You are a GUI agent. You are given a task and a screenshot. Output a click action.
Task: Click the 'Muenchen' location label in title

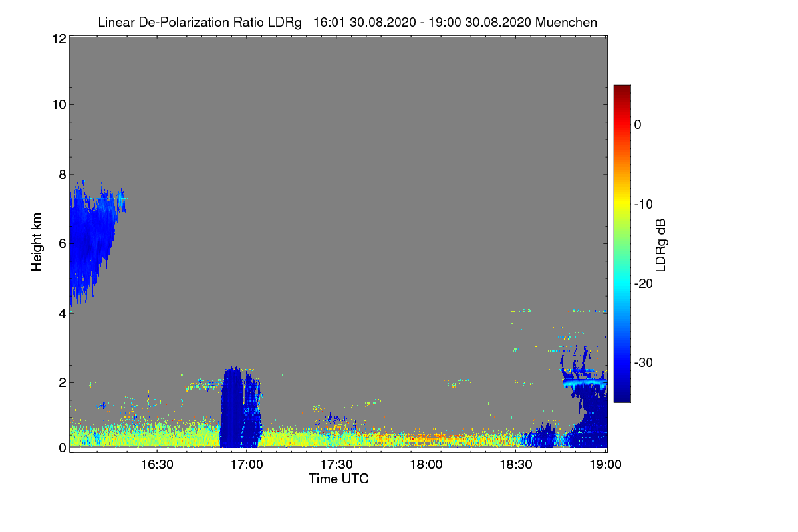coord(566,23)
